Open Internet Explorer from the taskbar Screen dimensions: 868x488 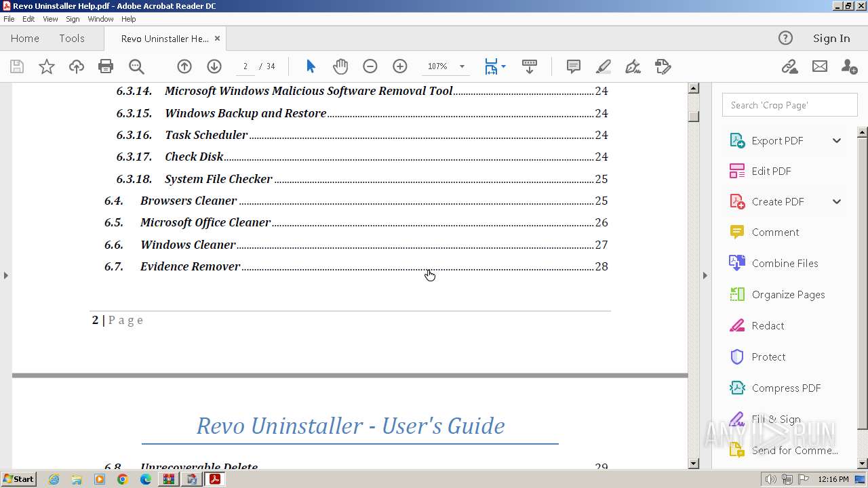(x=54, y=479)
